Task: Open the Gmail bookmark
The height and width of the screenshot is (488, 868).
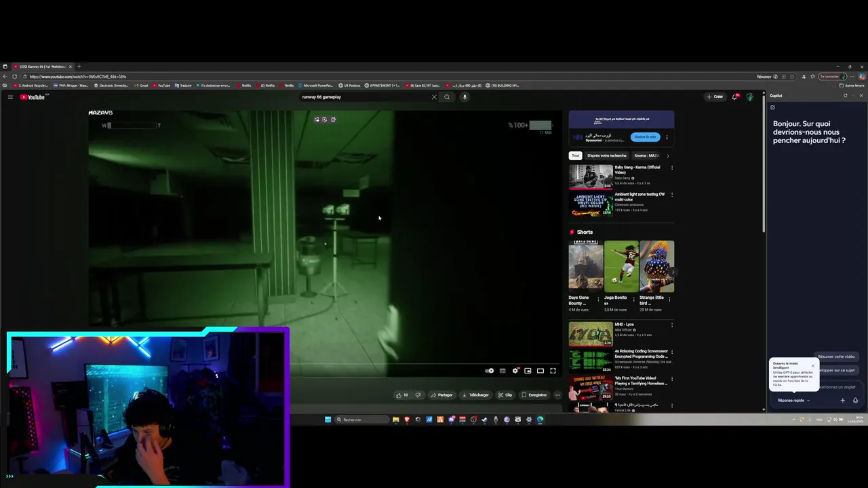Action: (142, 85)
